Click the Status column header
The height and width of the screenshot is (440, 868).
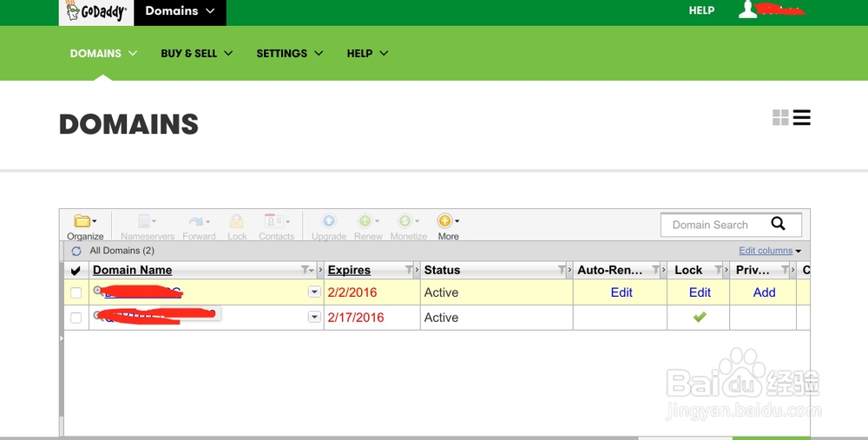[443, 270]
